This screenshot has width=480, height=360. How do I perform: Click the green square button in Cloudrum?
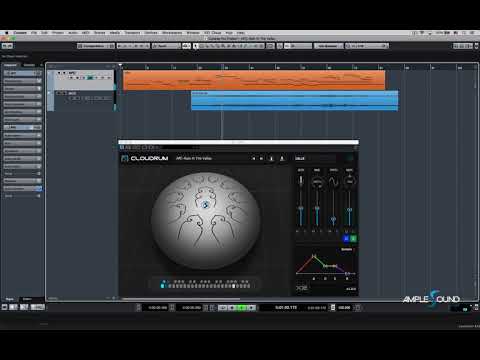(x=353, y=238)
